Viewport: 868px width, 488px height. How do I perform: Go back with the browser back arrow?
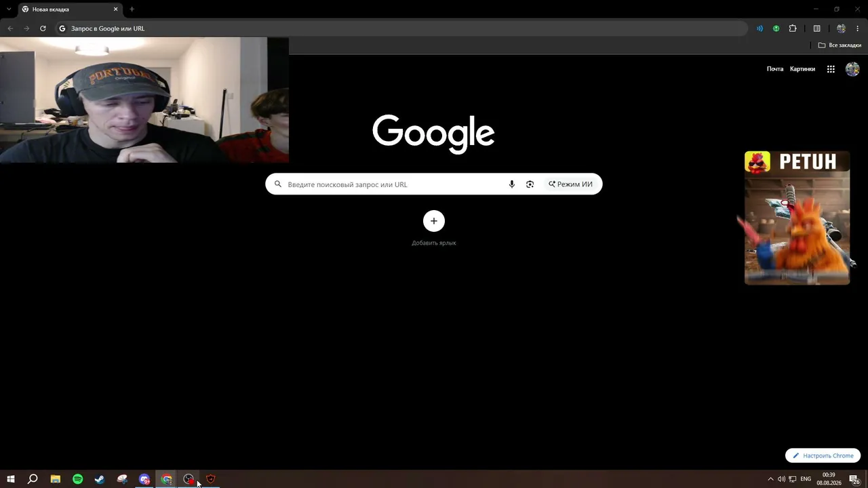click(10, 28)
